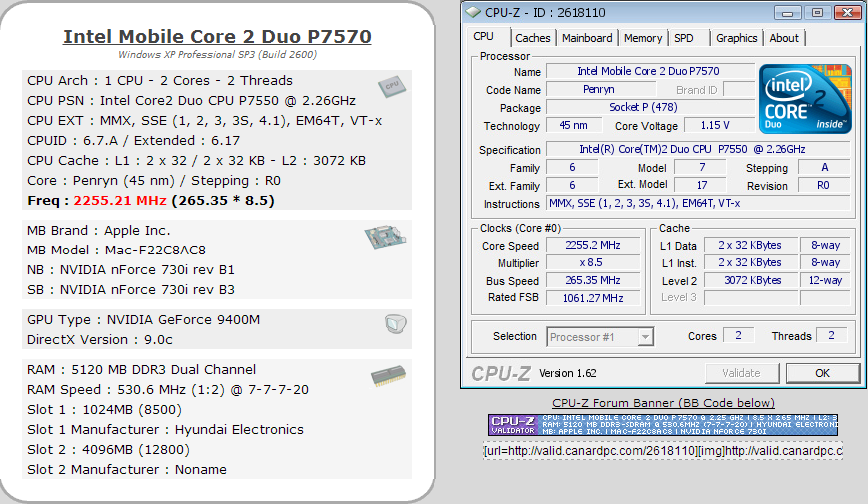Click the processor Name field value

(650, 72)
